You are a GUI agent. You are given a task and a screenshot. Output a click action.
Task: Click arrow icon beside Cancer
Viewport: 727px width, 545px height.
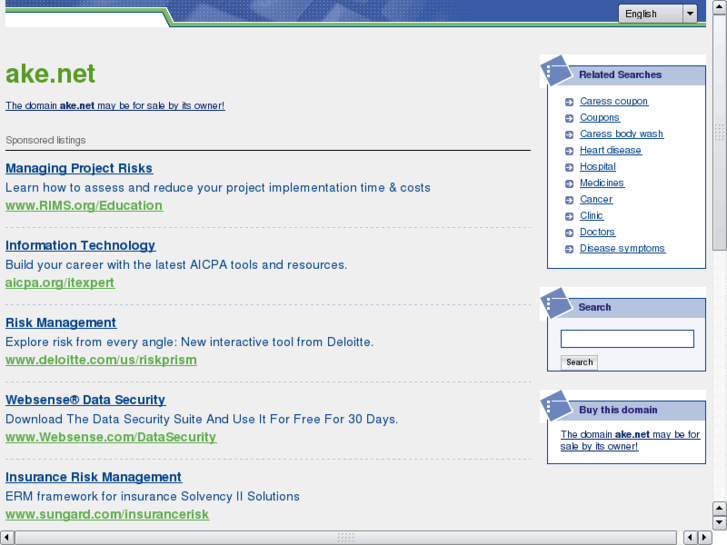[569, 200]
